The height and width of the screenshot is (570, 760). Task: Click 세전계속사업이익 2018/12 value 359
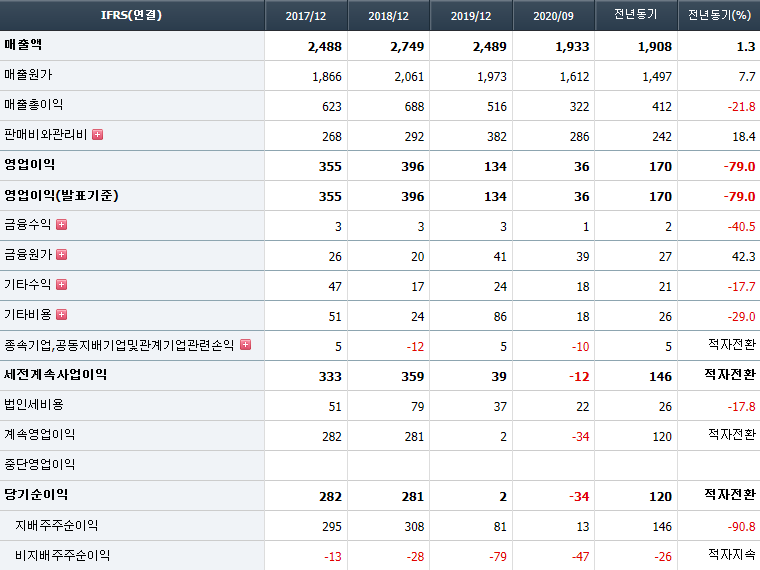[412, 377]
